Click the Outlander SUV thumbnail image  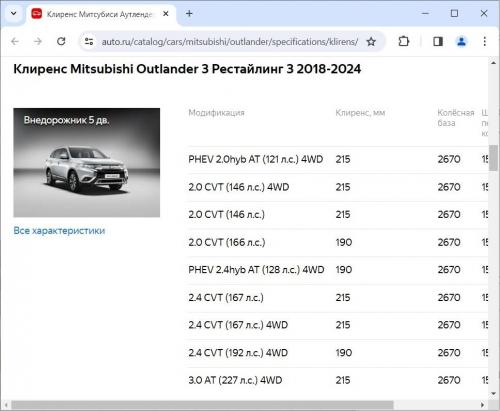86,162
